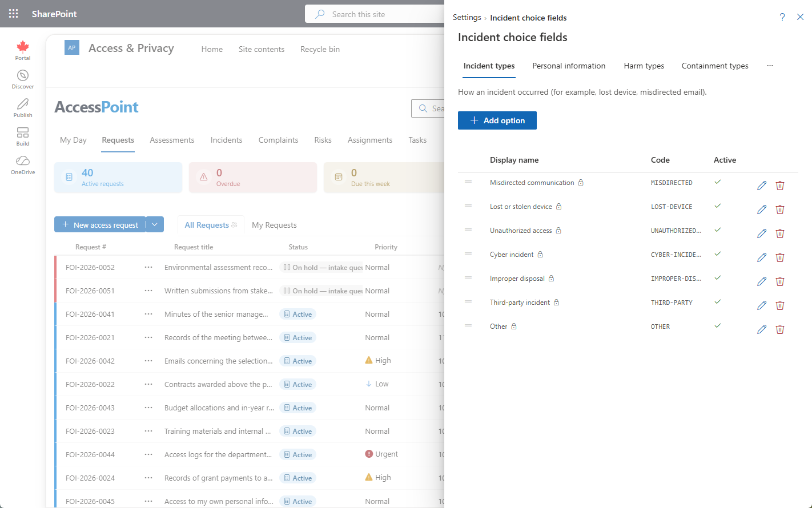Toggle Active check for Third-party incident

click(x=718, y=302)
